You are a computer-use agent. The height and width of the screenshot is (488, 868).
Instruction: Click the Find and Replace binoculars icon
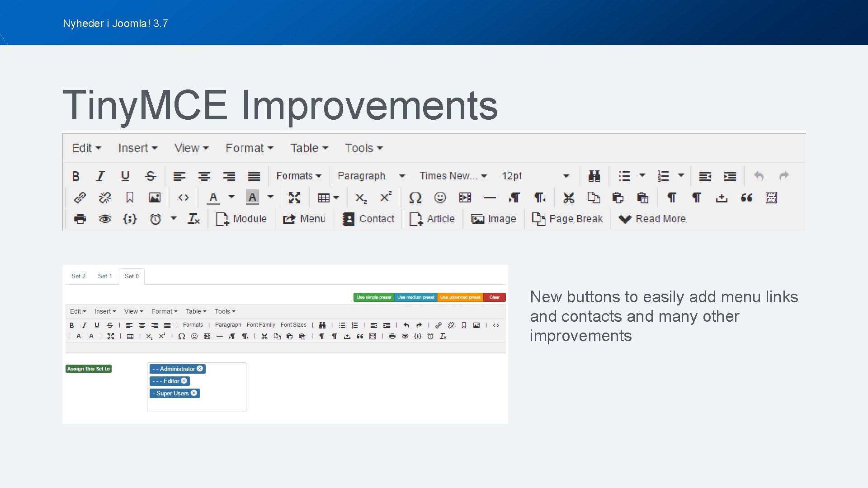(x=594, y=176)
